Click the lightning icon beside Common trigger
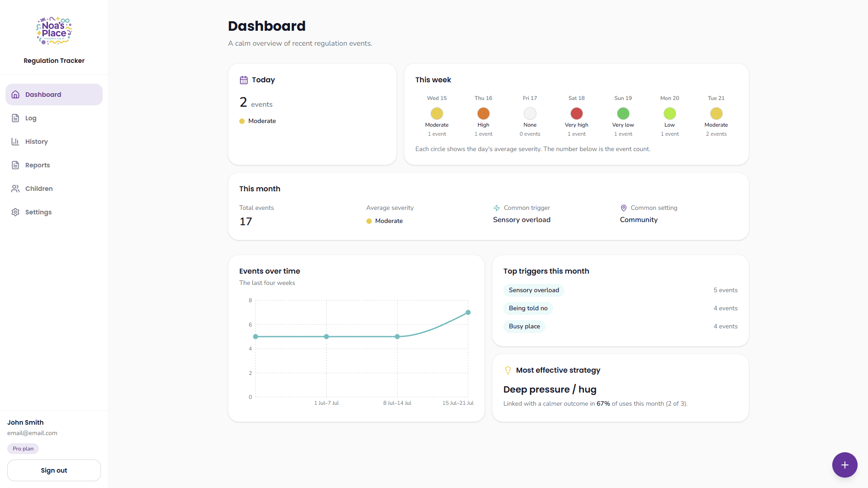868x488 pixels. tap(497, 208)
